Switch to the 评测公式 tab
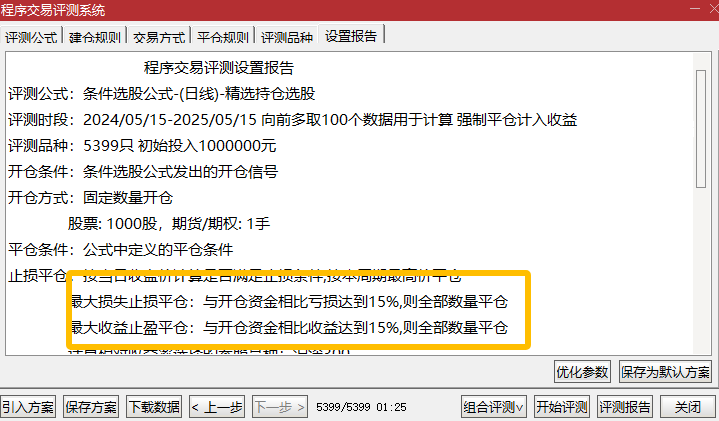The width and height of the screenshot is (719, 421). (31, 37)
